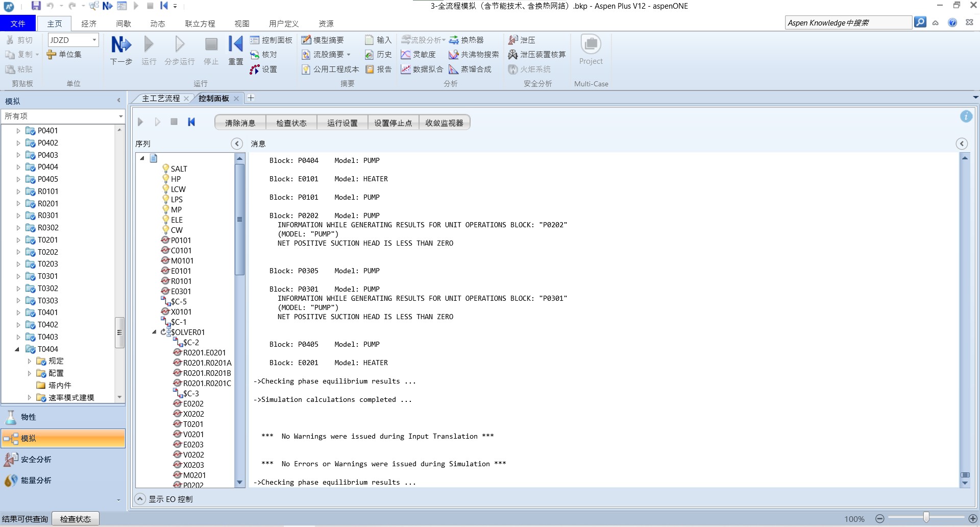
Task: Click the zoom slider handle in status bar
Action: pos(926,517)
